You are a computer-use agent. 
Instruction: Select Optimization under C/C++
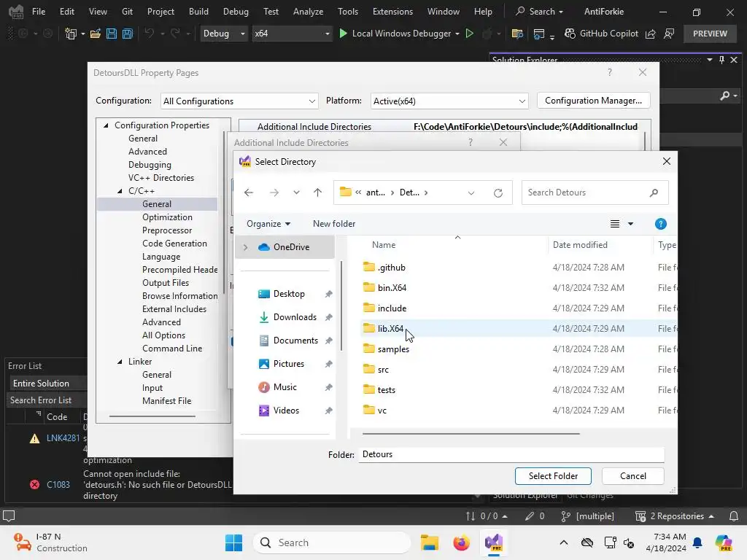coord(167,217)
